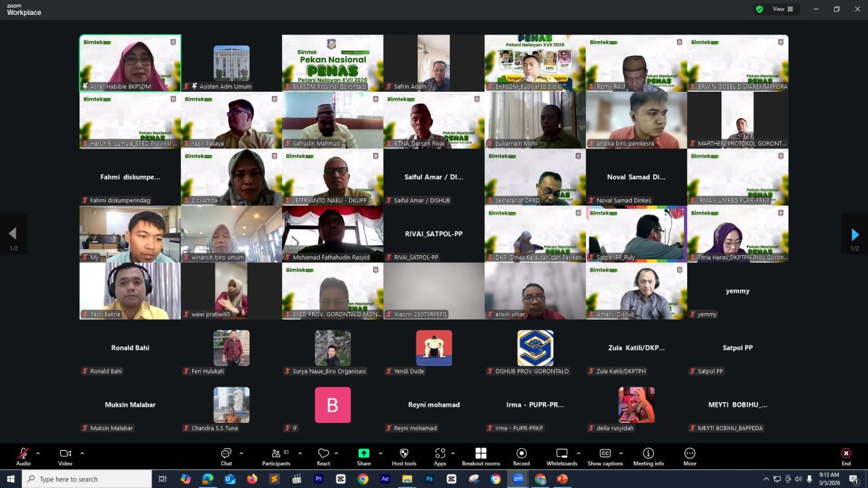868x488 pixels.
Task: Open the Participants list
Action: [x=276, y=454]
